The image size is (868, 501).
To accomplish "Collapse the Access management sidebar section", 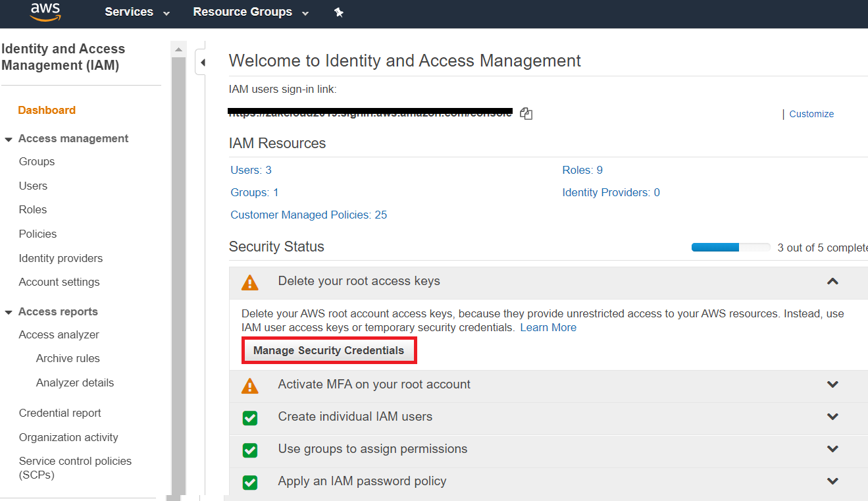I will pos(9,139).
